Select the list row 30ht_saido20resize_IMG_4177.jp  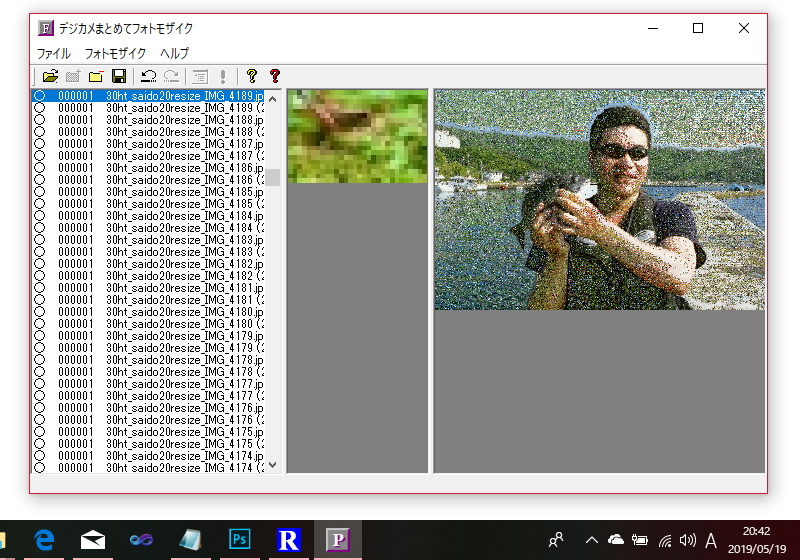pyautogui.click(x=148, y=384)
